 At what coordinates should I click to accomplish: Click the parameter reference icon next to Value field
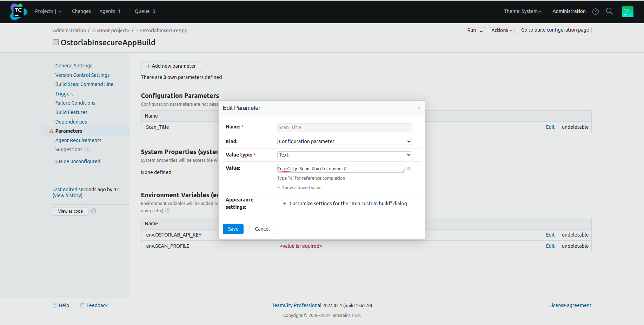(409, 168)
